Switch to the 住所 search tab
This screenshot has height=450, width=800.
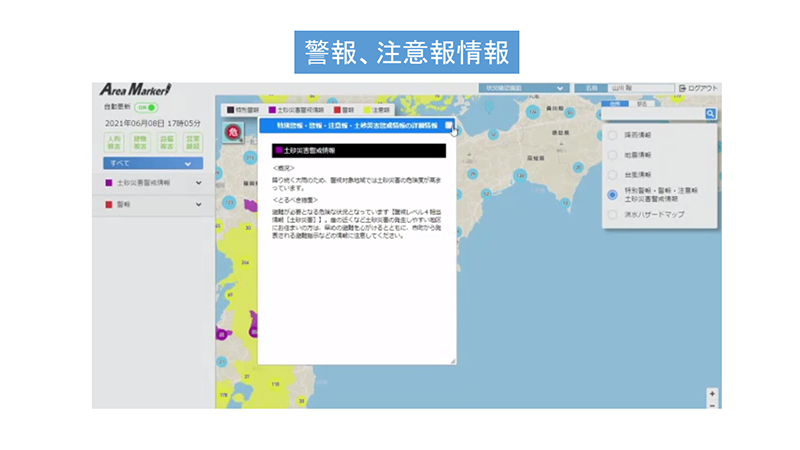[x=615, y=104]
